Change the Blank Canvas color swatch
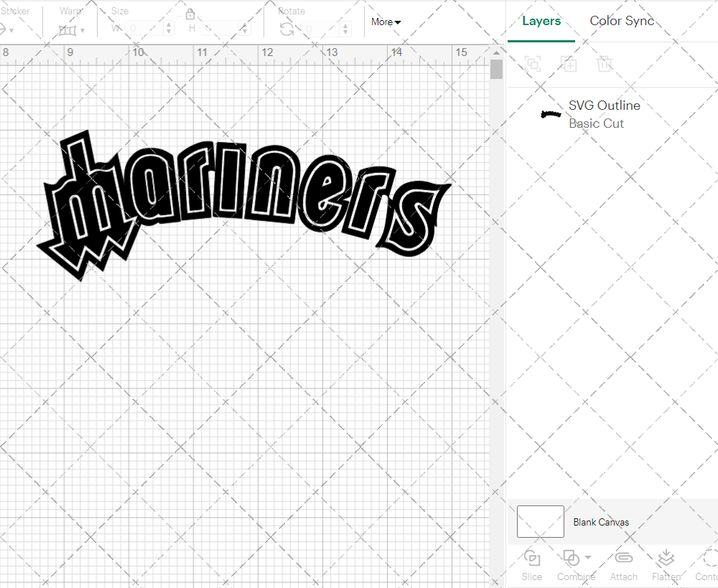The image size is (718, 588). click(x=540, y=522)
